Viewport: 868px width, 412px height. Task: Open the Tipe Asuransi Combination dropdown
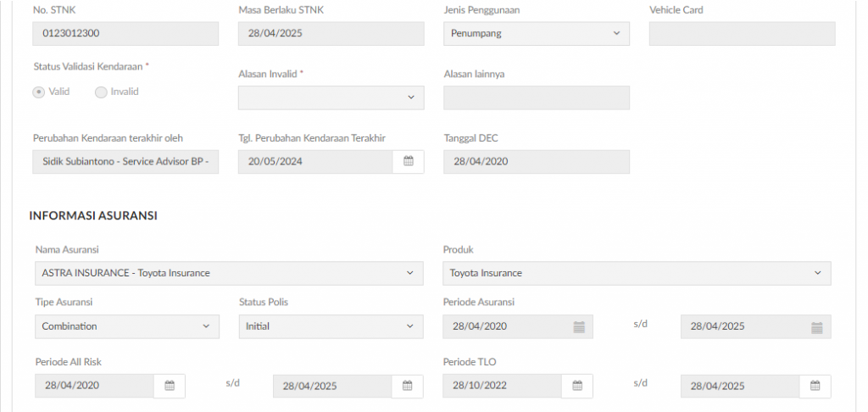127,326
